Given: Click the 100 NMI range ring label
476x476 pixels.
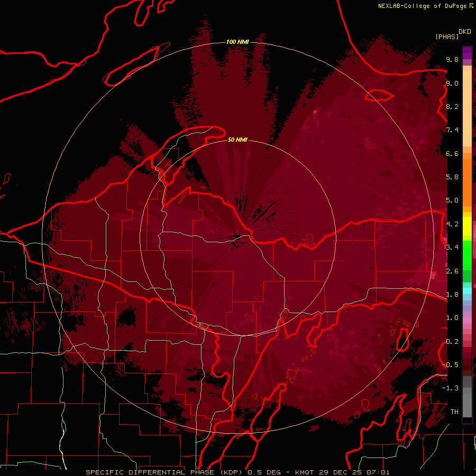Looking at the screenshot, I should pyautogui.click(x=237, y=42).
